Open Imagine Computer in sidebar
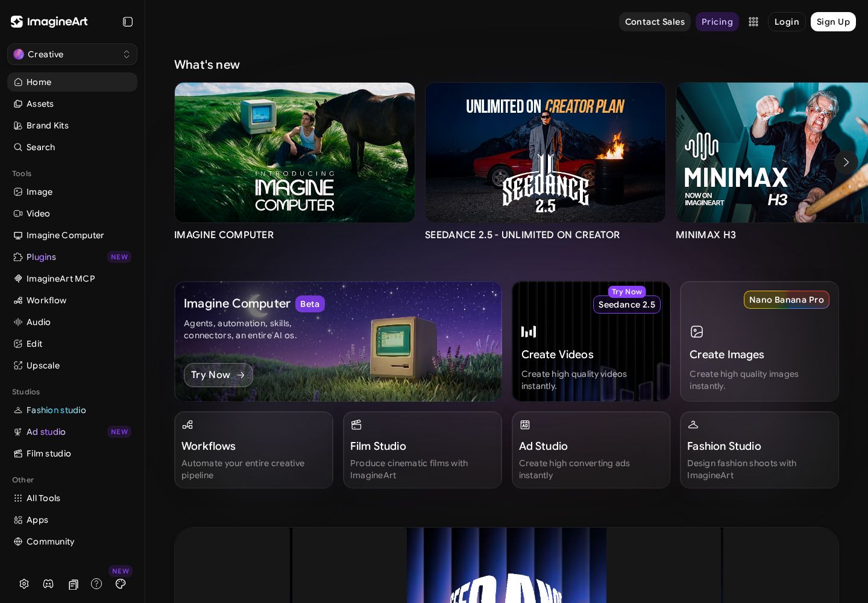The image size is (868, 603). 72,235
